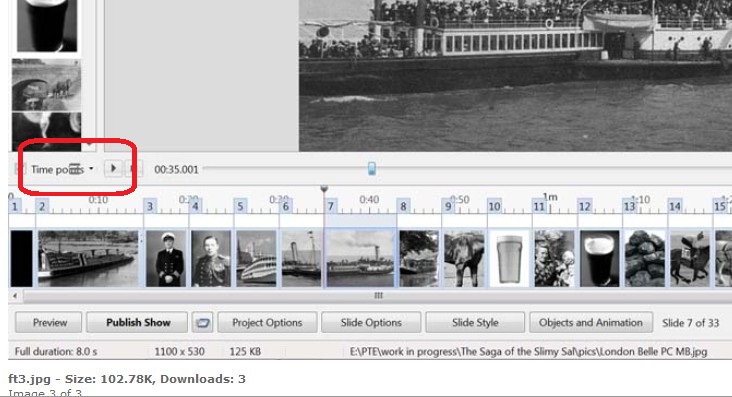The height and width of the screenshot is (397, 732).
Task: Click the timeline scrollbar left arrow
Action: pos(15,296)
